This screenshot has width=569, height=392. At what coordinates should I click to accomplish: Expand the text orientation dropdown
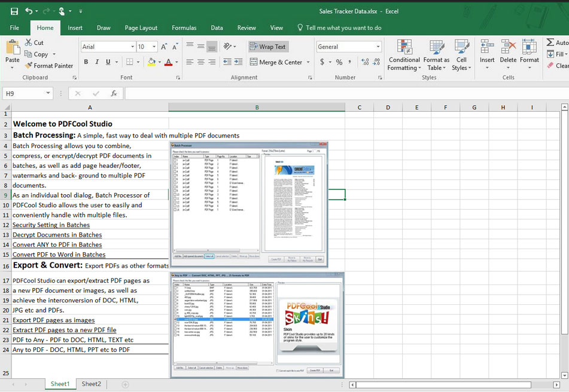click(x=235, y=47)
